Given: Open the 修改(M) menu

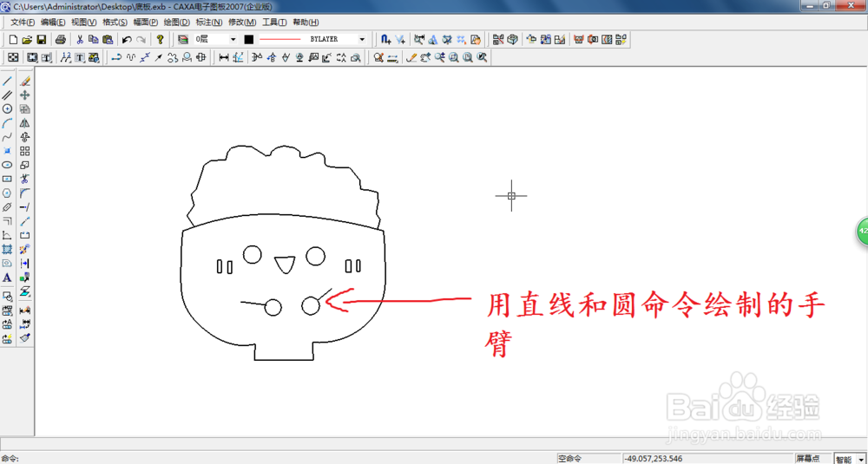Looking at the screenshot, I should (242, 23).
